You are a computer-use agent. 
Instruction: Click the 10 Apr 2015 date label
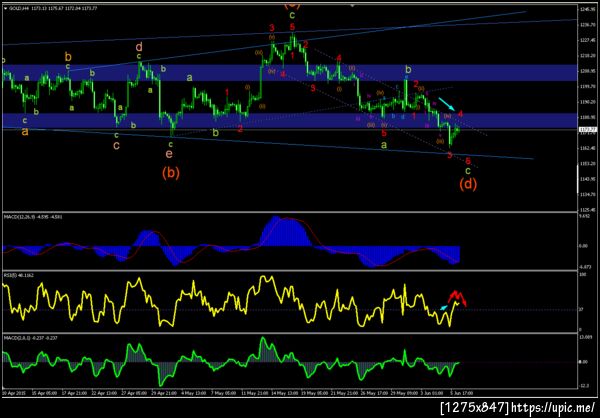13,393
